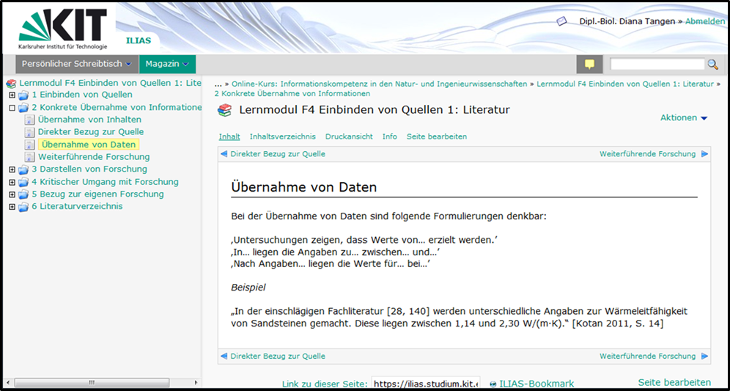Select Übernahme von Inhalten in the tree
The width and height of the screenshot is (730, 391).
(90, 120)
